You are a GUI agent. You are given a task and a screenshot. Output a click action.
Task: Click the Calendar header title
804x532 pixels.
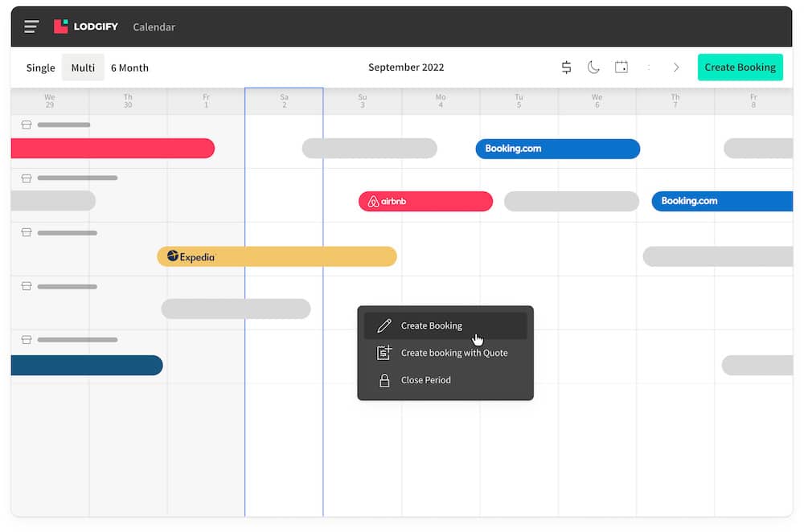(154, 27)
